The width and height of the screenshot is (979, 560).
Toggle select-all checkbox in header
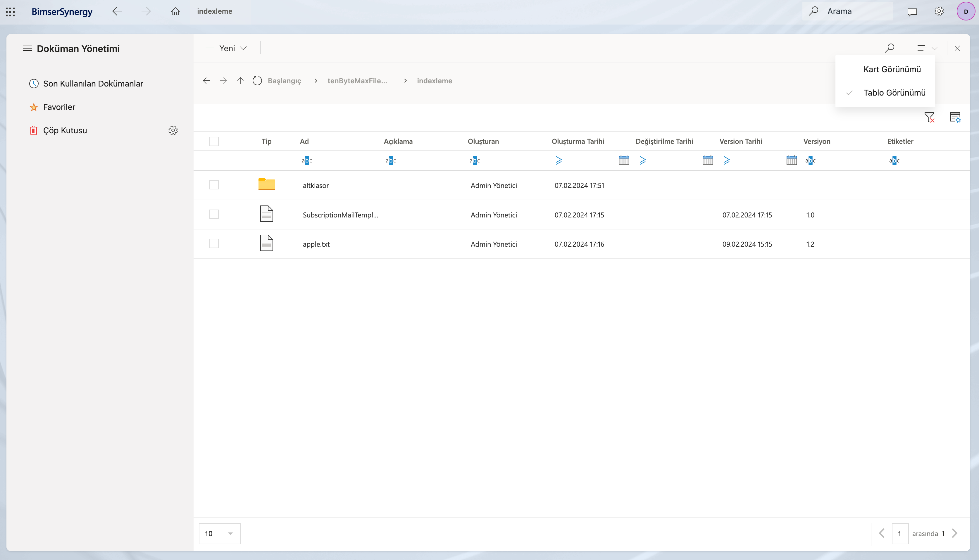pos(214,141)
